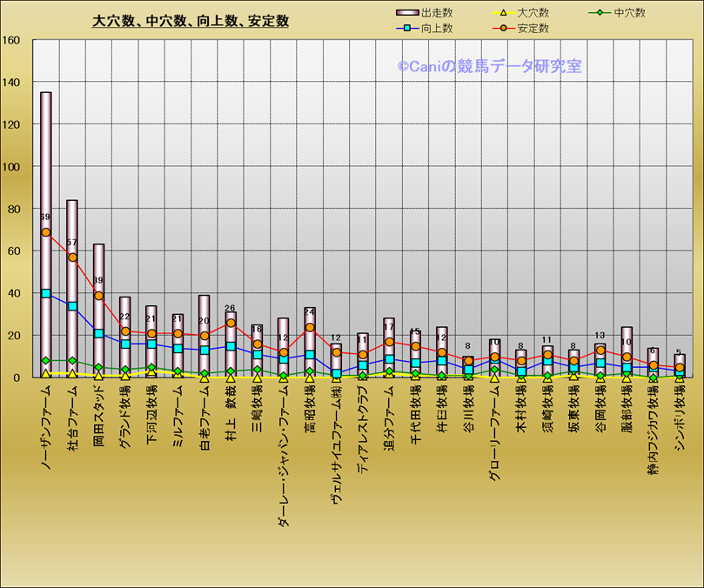
Task: Click the 大穴数 legend text label
Action: click(x=533, y=13)
